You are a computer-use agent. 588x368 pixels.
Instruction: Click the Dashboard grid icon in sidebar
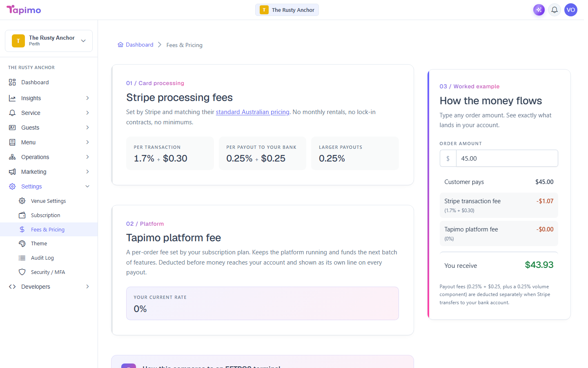pos(12,82)
